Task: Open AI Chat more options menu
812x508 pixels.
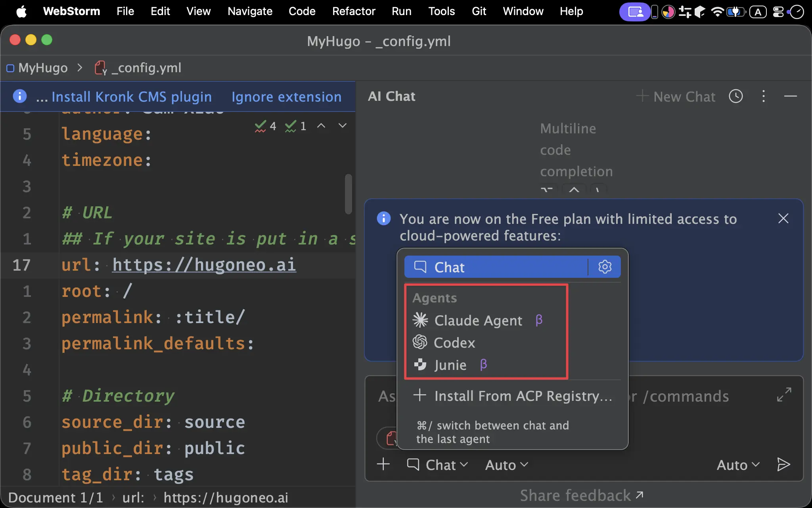Action: (764, 96)
